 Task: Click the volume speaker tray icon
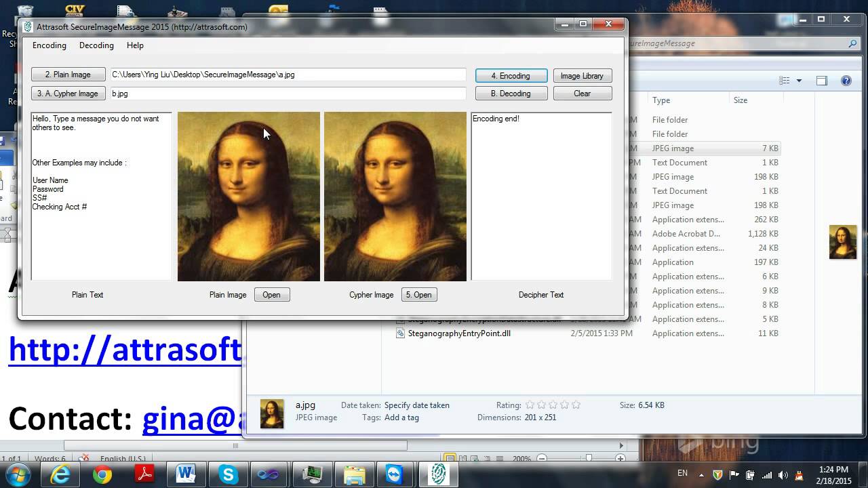[x=783, y=474]
